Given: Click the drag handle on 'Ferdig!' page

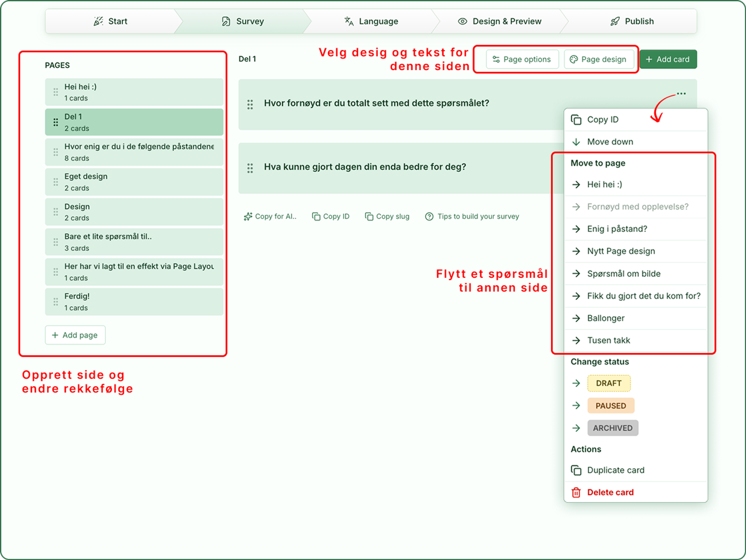Looking at the screenshot, I should pyautogui.click(x=56, y=302).
